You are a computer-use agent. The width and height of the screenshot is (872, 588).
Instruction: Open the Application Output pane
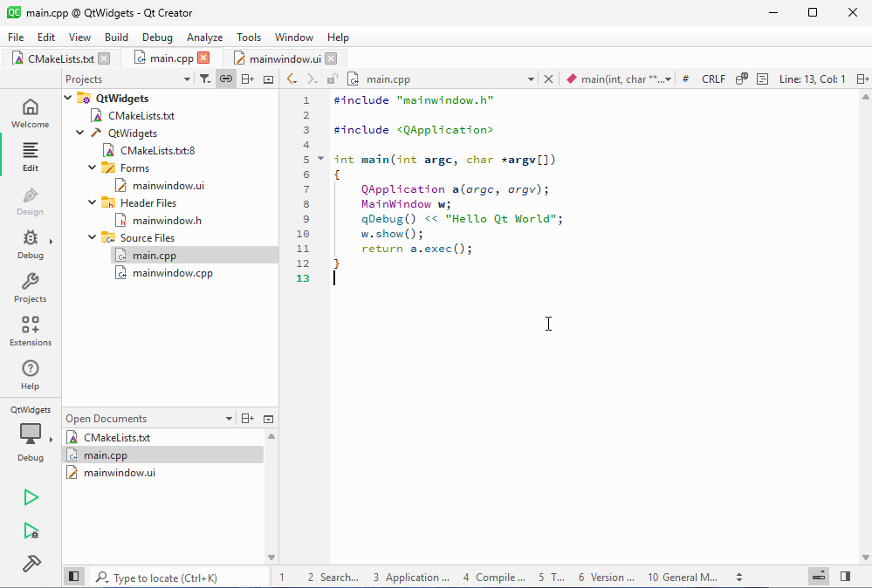[411, 578]
